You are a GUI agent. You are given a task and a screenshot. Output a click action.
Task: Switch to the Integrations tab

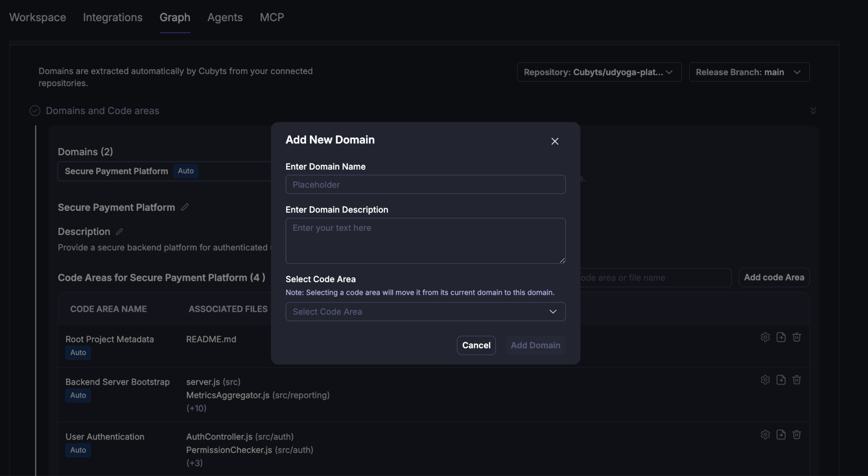(113, 17)
